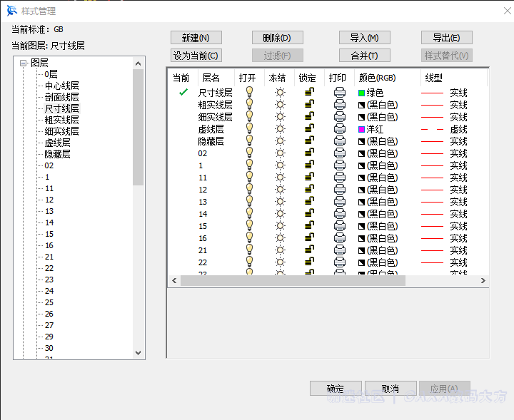Click the 层名 column header
Image resolution: width=514 pixels, height=420 pixels.
(x=211, y=78)
